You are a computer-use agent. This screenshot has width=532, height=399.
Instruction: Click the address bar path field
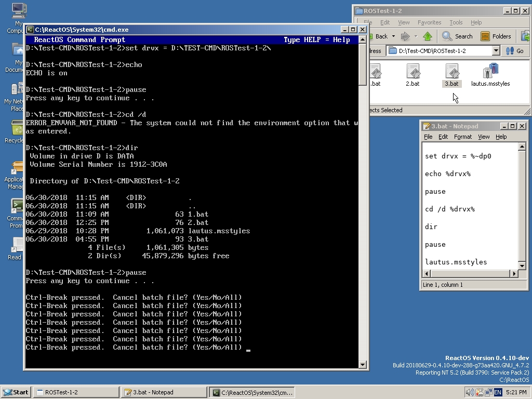pos(442,51)
